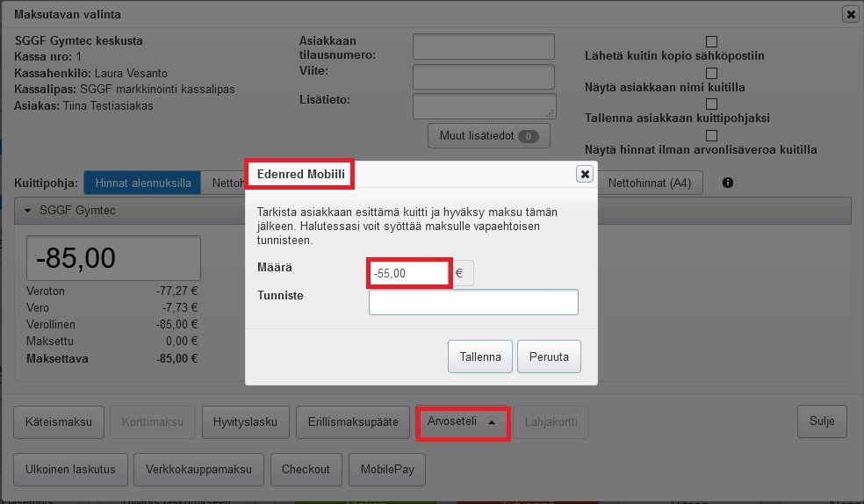Close the Maksutavan valinta window
The image size is (864, 504).
coord(850,14)
